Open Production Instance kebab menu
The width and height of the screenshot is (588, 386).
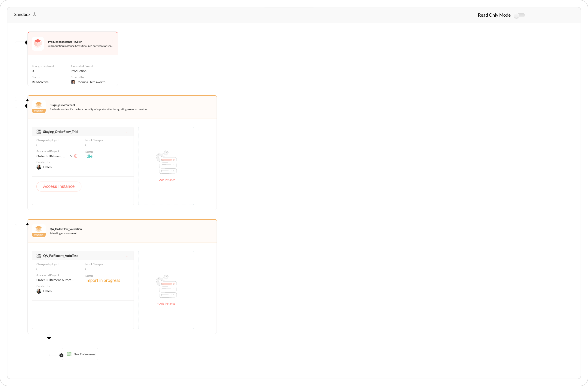(112, 42)
